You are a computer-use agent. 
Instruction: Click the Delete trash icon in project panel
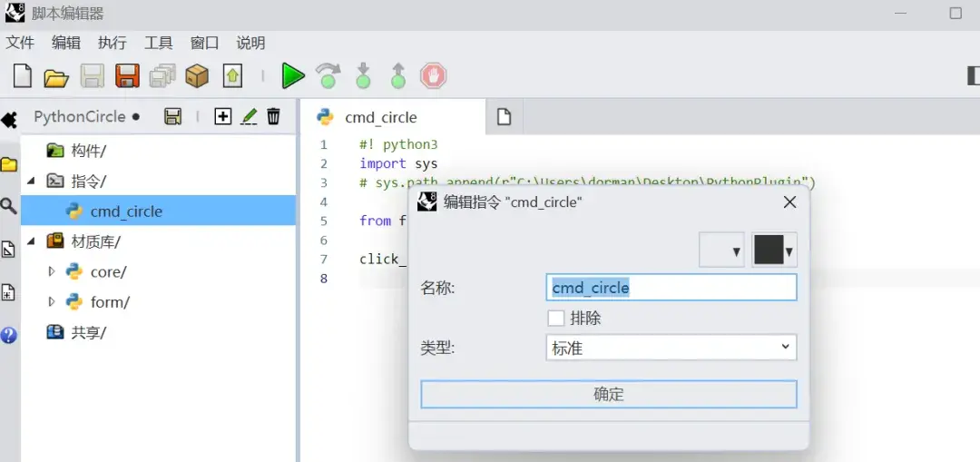coord(274,116)
